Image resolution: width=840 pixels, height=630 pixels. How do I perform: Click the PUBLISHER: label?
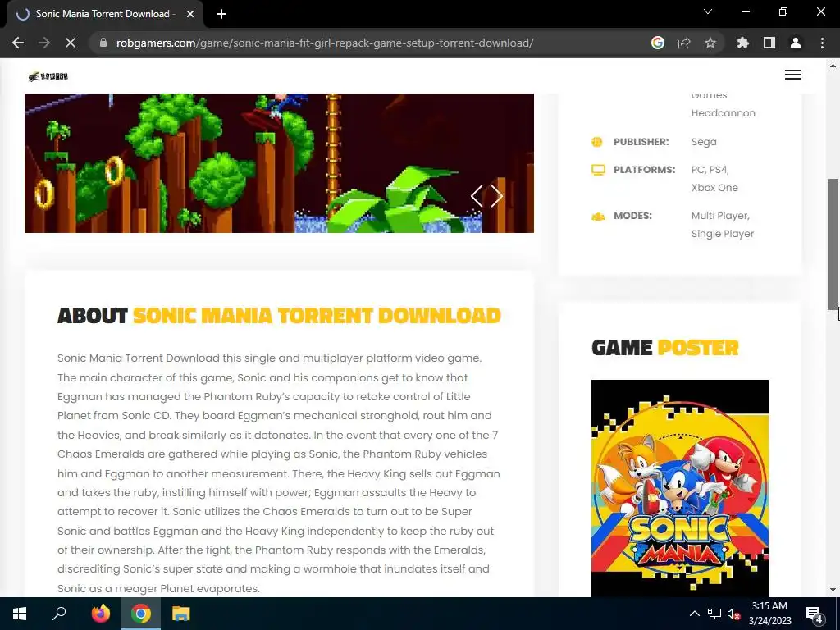tap(641, 142)
